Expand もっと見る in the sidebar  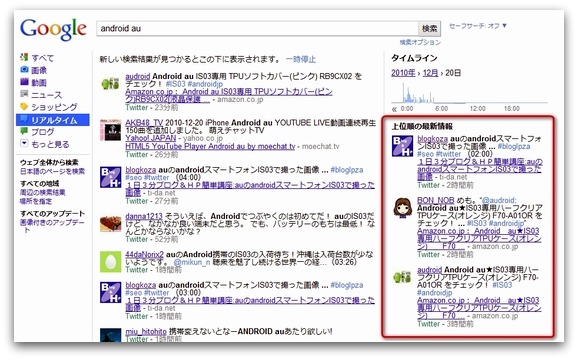[50, 144]
